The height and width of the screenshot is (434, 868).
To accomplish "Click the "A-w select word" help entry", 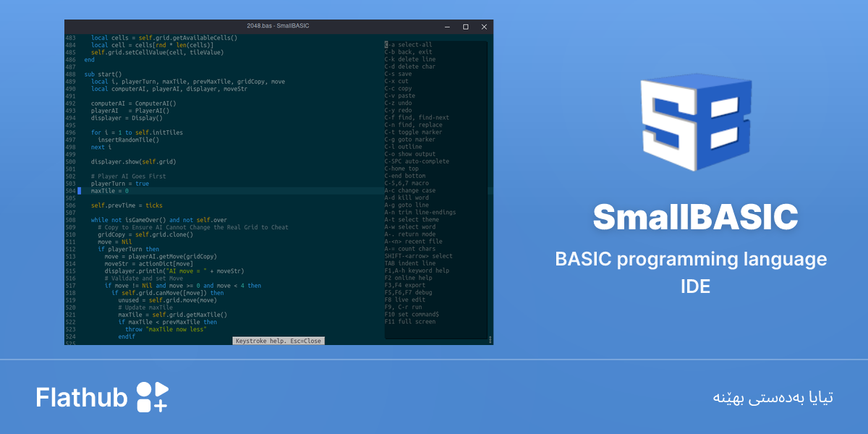I will (x=410, y=226).
